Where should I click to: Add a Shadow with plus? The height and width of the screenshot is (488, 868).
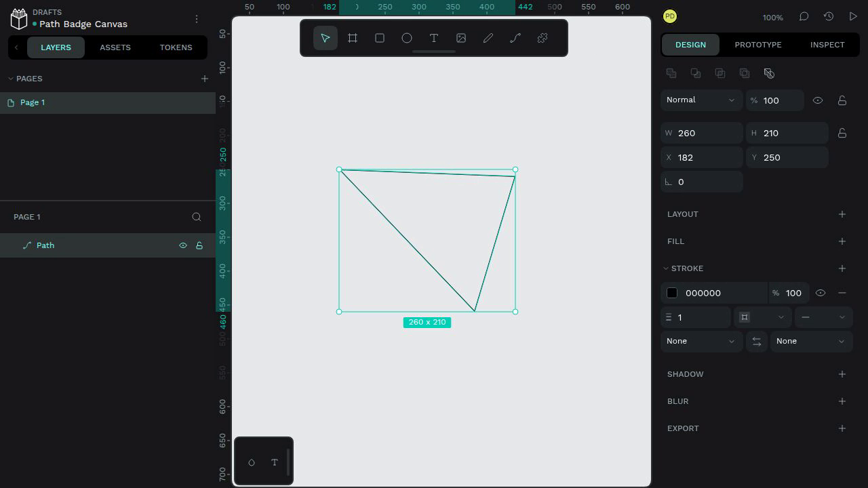pyautogui.click(x=842, y=374)
